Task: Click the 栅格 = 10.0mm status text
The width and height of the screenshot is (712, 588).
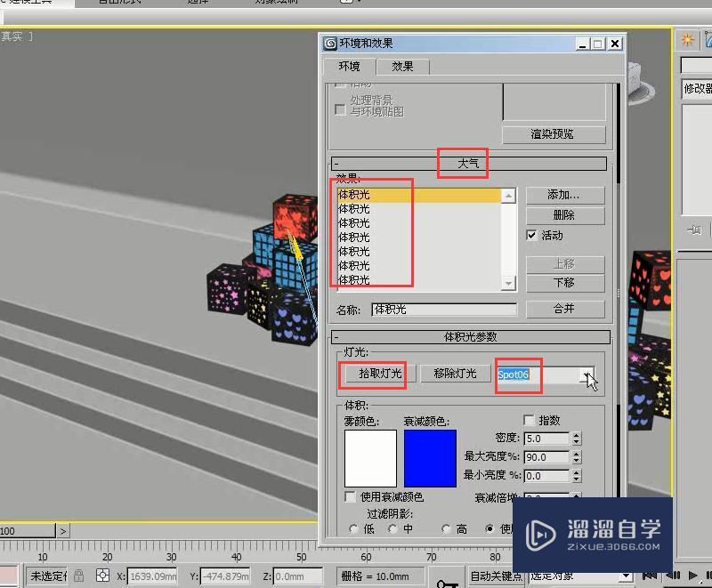Action: (375, 576)
